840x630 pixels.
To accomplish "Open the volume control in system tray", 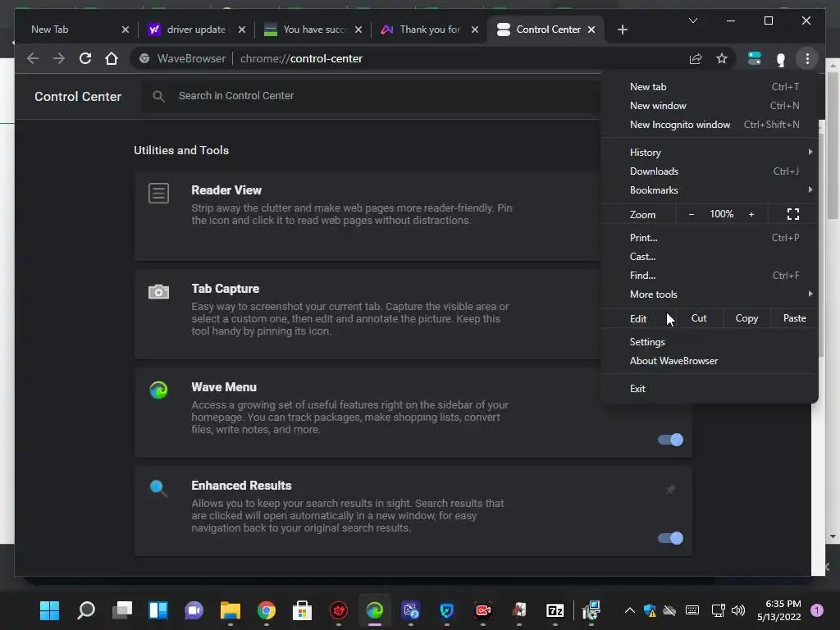I will pyautogui.click(x=738, y=610).
